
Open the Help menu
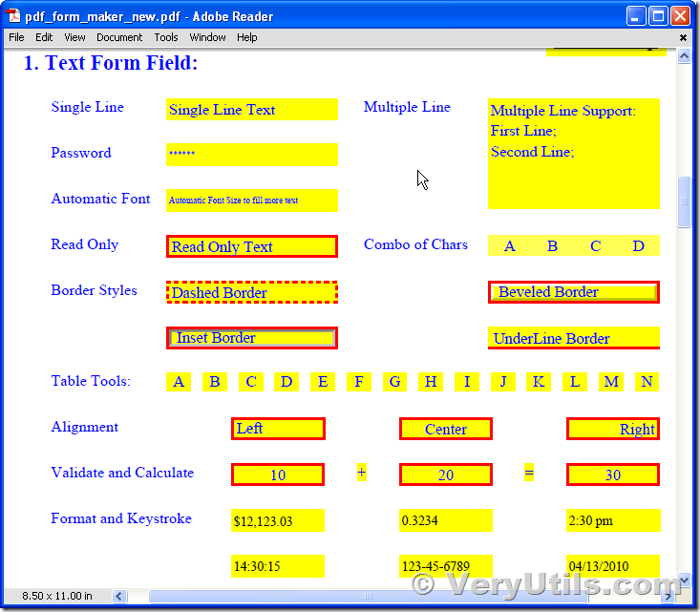(247, 37)
